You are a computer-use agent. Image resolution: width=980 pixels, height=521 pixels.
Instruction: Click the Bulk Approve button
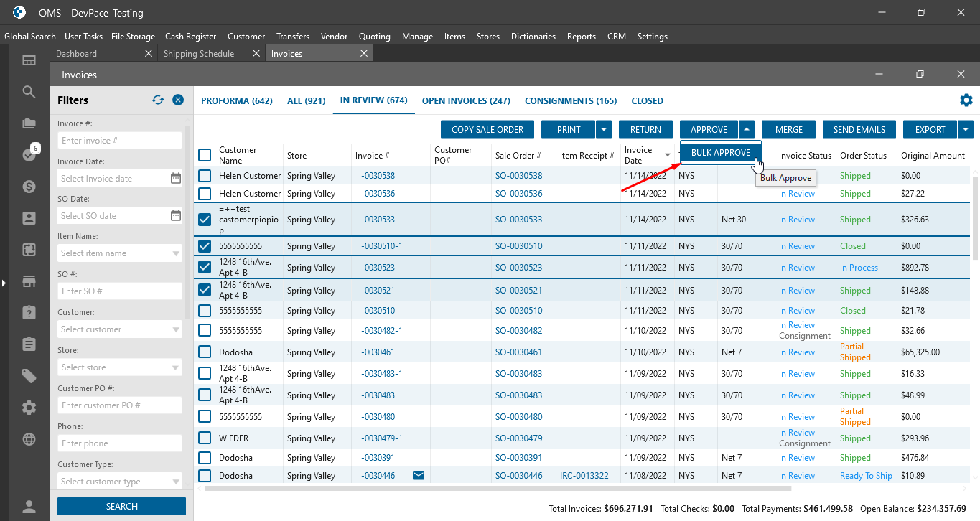point(720,153)
